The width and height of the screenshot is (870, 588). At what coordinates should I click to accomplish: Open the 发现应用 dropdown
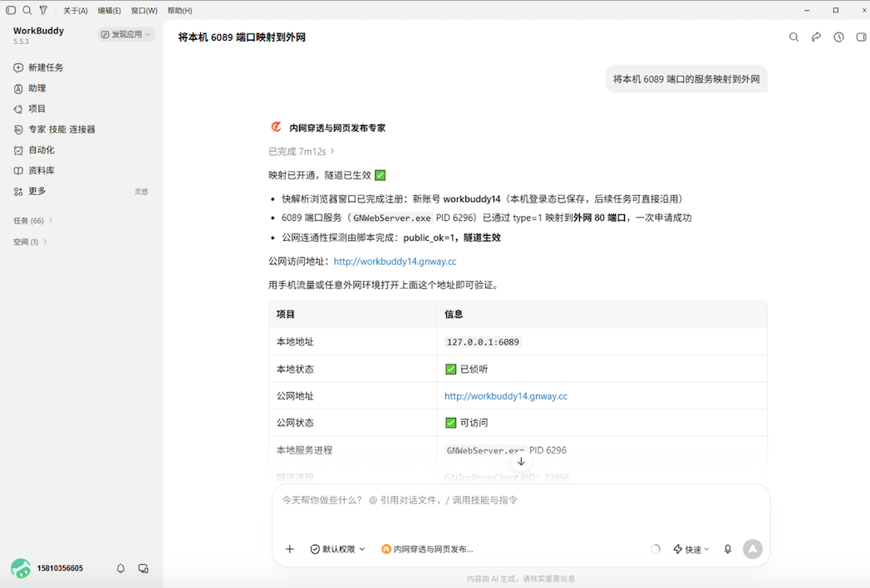pyautogui.click(x=126, y=34)
